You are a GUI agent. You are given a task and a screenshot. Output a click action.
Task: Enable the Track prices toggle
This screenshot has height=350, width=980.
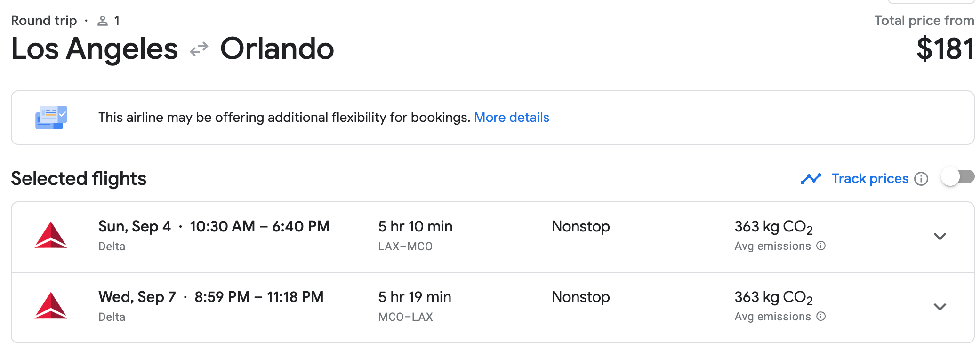(957, 177)
